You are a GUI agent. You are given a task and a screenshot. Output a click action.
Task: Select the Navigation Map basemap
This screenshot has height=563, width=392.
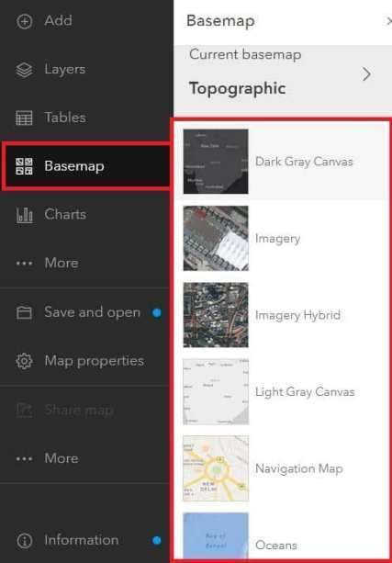[x=282, y=468]
